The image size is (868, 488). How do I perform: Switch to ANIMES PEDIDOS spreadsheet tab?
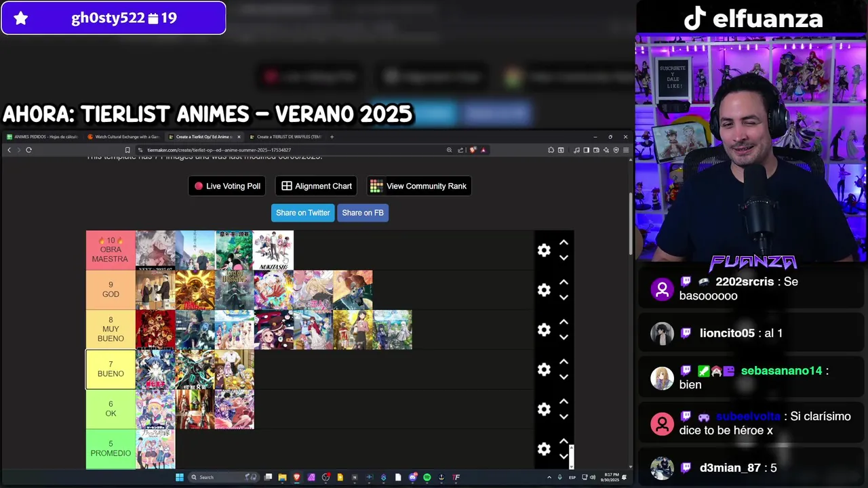pyautogui.click(x=42, y=137)
